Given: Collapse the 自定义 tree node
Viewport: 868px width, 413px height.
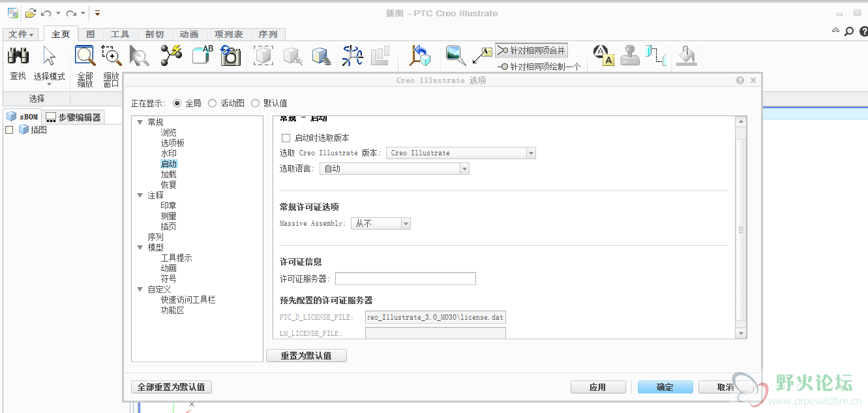Looking at the screenshot, I should [x=140, y=289].
